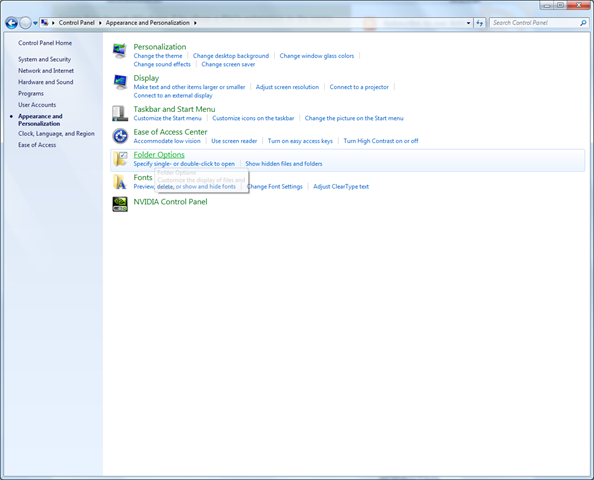The height and width of the screenshot is (480, 594).
Task: Open the recent pages dropdown arrow
Action: 35,23
